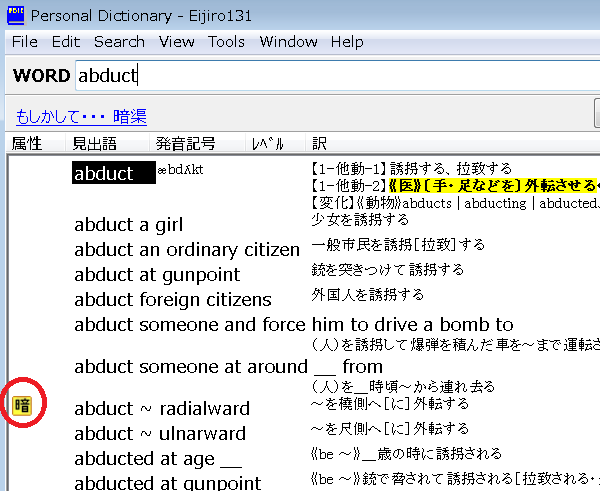Click the レベル column header

coord(267,144)
